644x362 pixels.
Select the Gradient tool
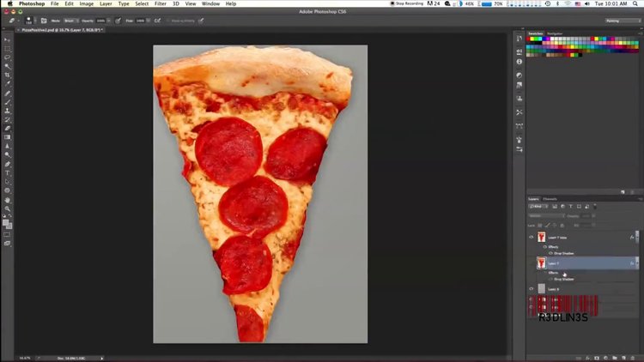8,137
